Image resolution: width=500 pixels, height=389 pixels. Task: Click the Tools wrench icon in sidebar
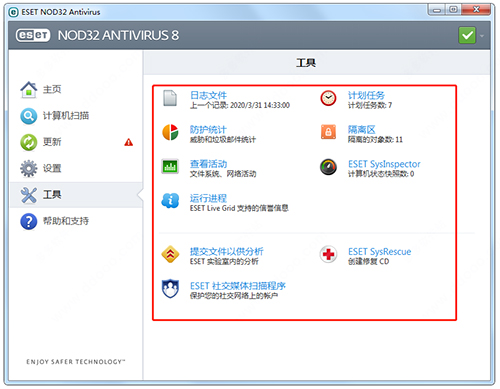[x=29, y=195]
